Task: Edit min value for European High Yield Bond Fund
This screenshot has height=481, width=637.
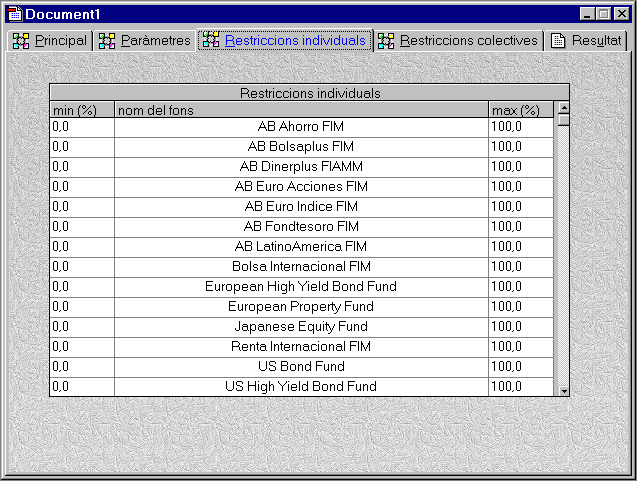Action: pos(82,287)
